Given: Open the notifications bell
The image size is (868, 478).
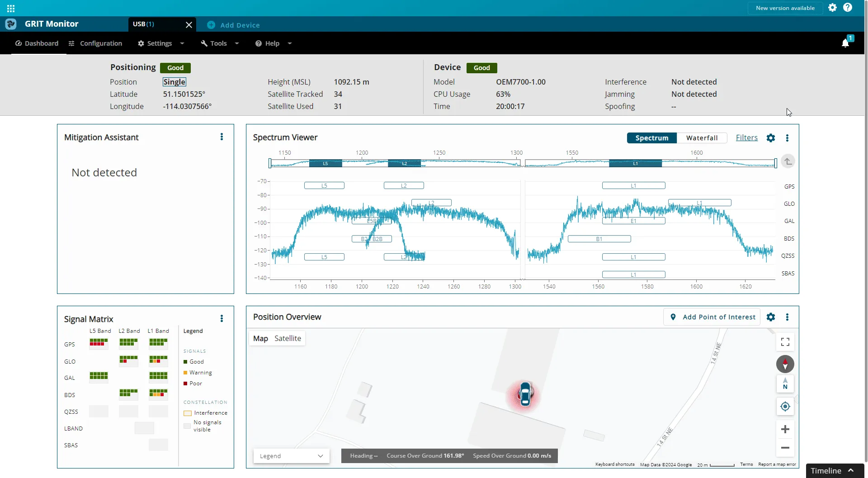Looking at the screenshot, I should pyautogui.click(x=845, y=43).
